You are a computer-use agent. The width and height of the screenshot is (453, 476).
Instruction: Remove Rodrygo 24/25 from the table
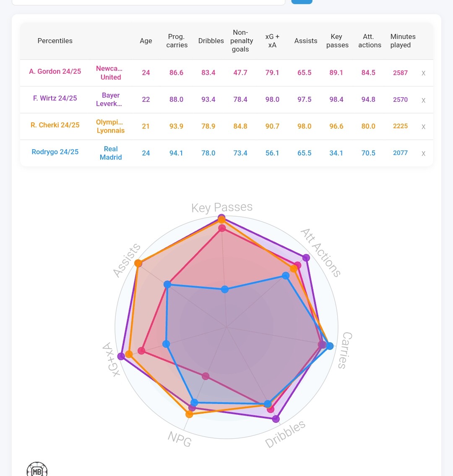(423, 153)
